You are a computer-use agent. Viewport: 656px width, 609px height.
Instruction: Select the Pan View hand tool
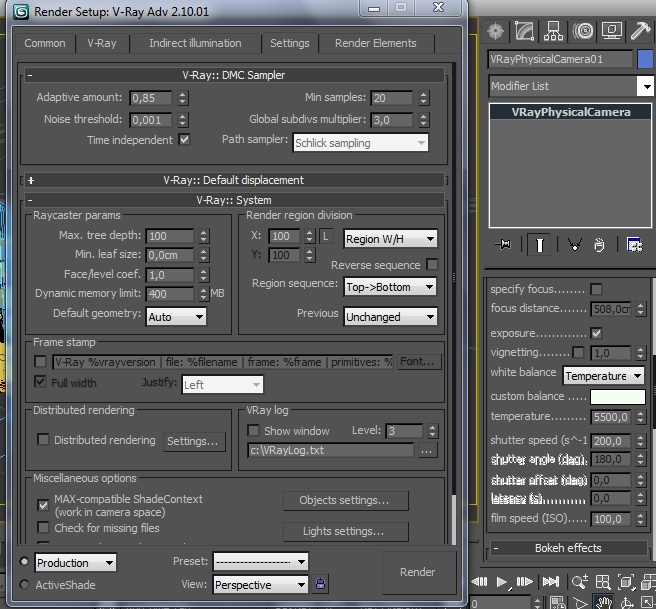coord(604,603)
